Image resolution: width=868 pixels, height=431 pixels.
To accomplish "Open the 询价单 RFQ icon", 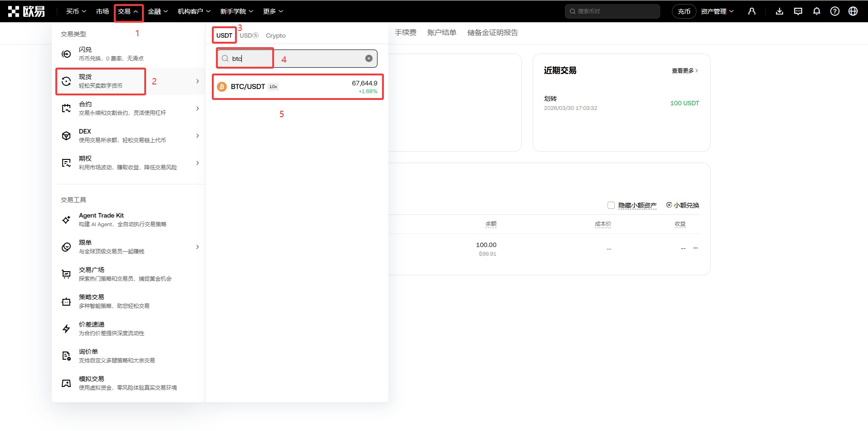I will pos(66,356).
